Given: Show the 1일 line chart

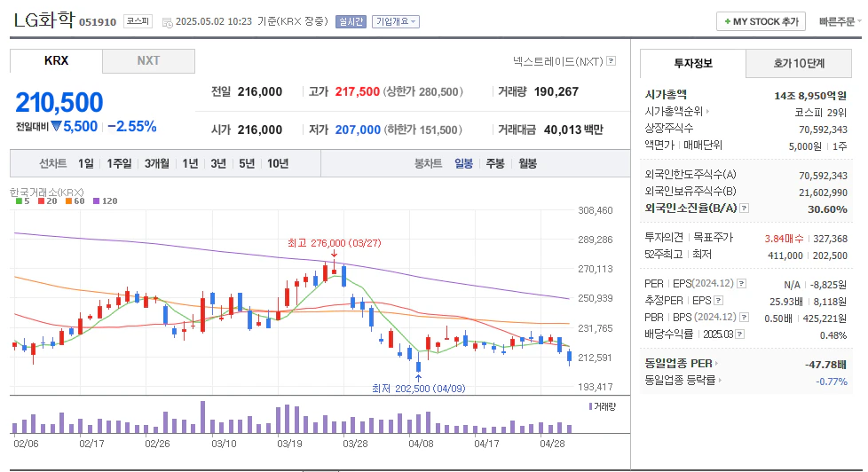Looking at the screenshot, I should [86, 163].
